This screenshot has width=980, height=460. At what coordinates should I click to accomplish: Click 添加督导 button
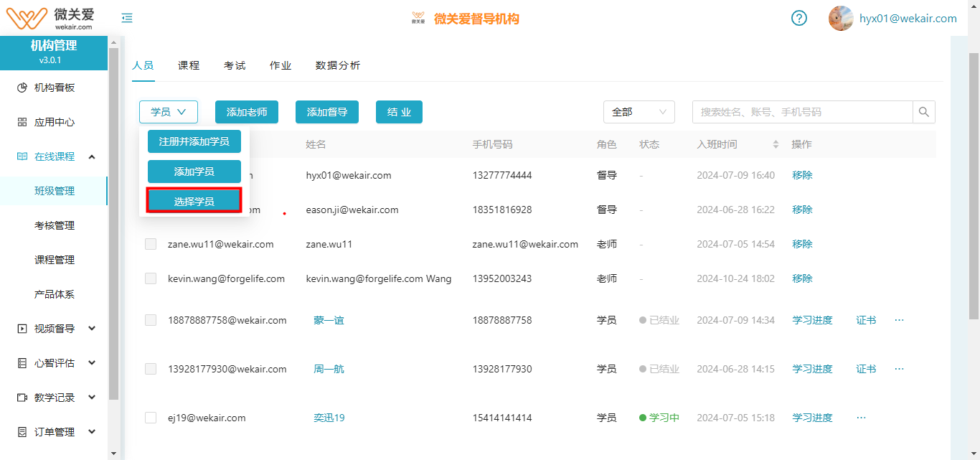[327, 112]
